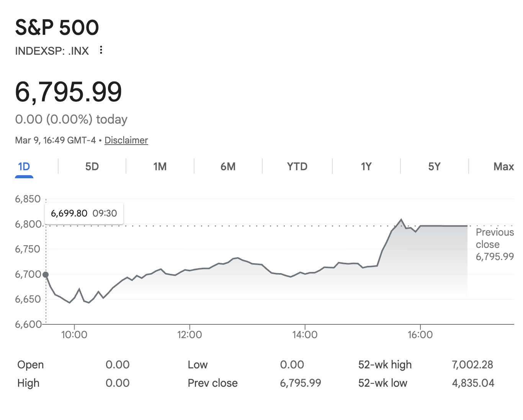Click the INDEXSP: .INX ticker label
The image size is (523, 420).
pos(51,50)
